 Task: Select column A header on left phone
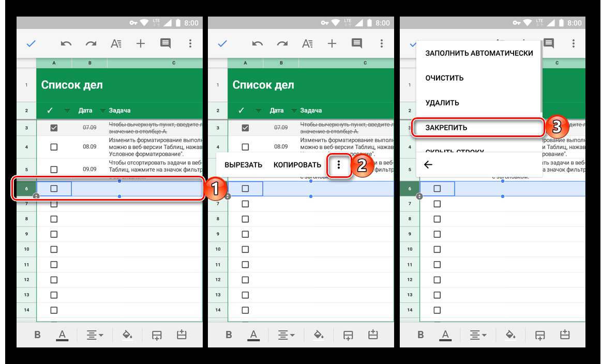click(54, 63)
